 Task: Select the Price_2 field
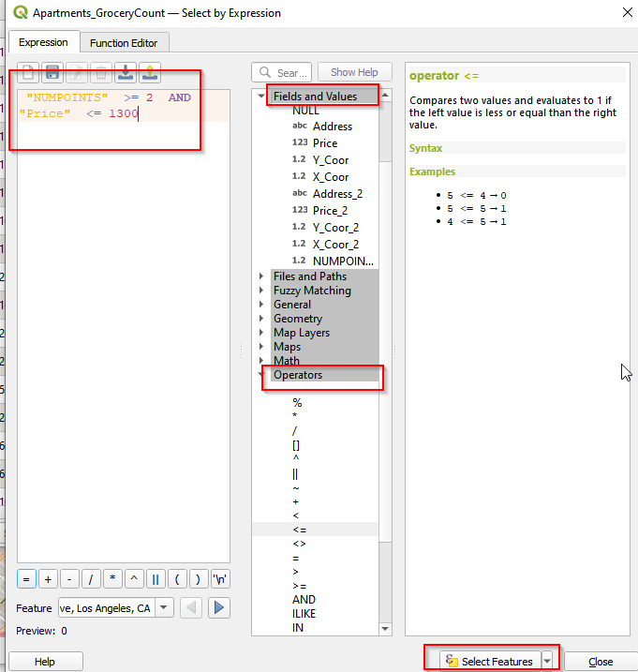pos(331,211)
